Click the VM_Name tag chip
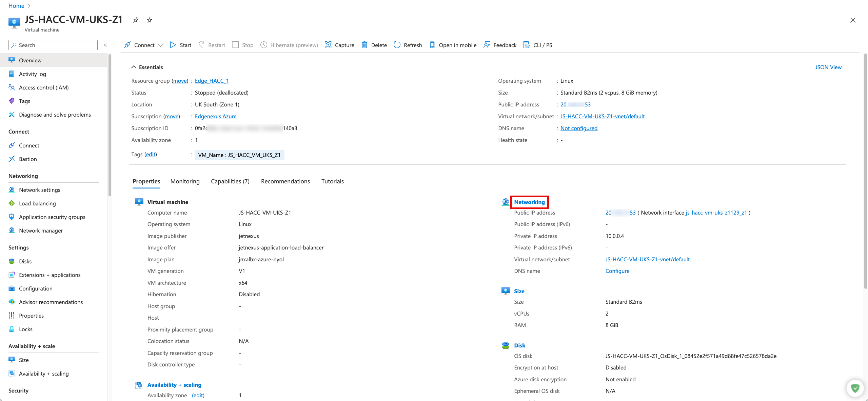 239,155
